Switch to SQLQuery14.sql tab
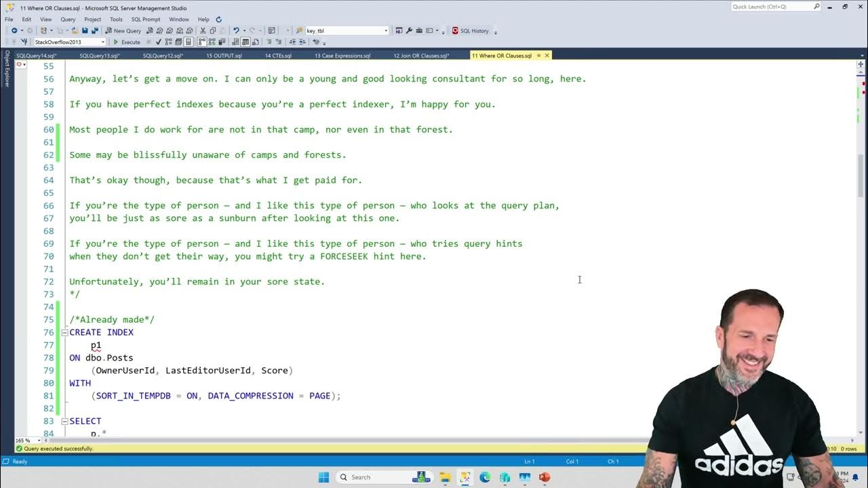 pyautogui.click(x=36, y=56)
